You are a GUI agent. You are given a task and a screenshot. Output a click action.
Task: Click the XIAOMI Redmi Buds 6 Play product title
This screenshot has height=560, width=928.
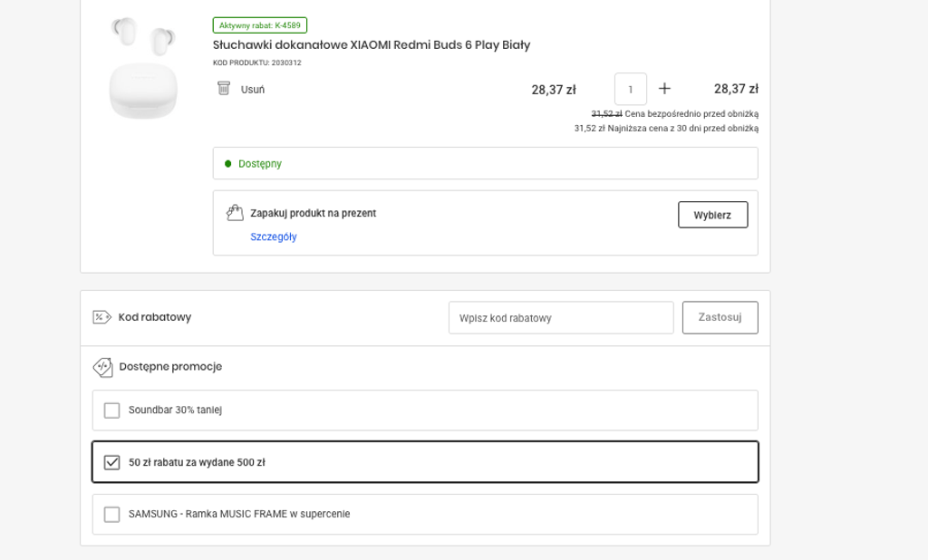[x=371, y=44]
